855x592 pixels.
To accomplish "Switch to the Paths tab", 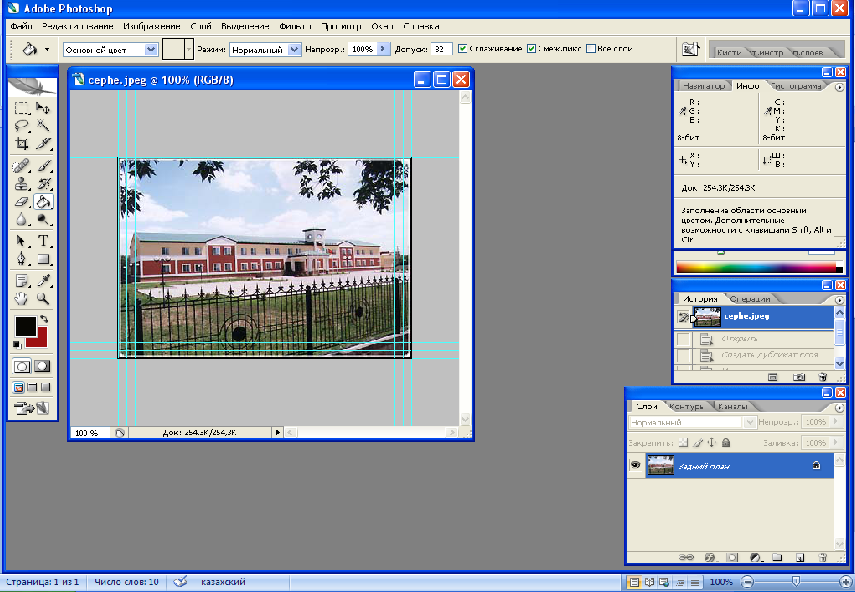I will pyautogui.click(x=686, y=406).
